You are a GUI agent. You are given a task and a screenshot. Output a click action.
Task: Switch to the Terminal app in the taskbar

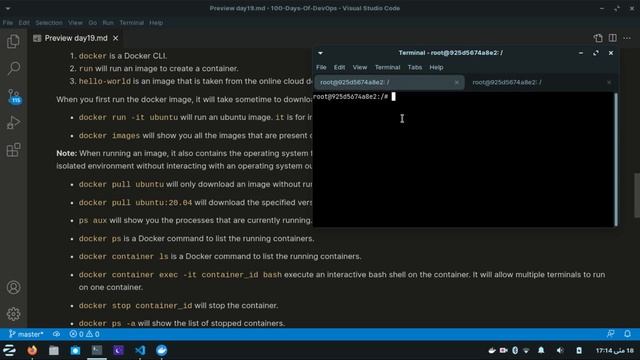pyautogui.click(x=97, y=350)
